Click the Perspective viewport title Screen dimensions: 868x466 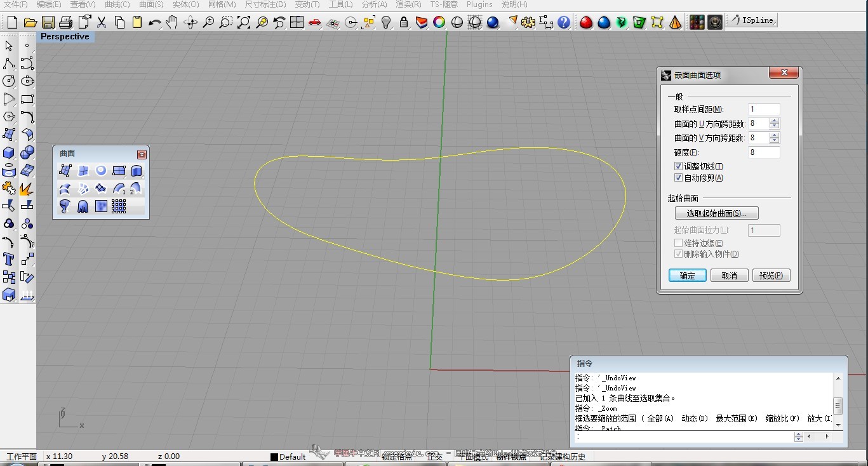[65, 36]
